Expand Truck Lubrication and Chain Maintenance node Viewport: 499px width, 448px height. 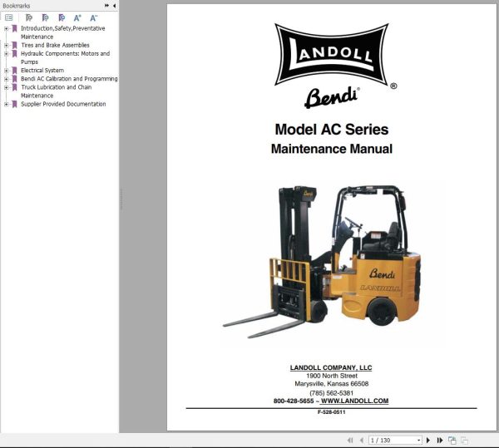pos(6,87)
